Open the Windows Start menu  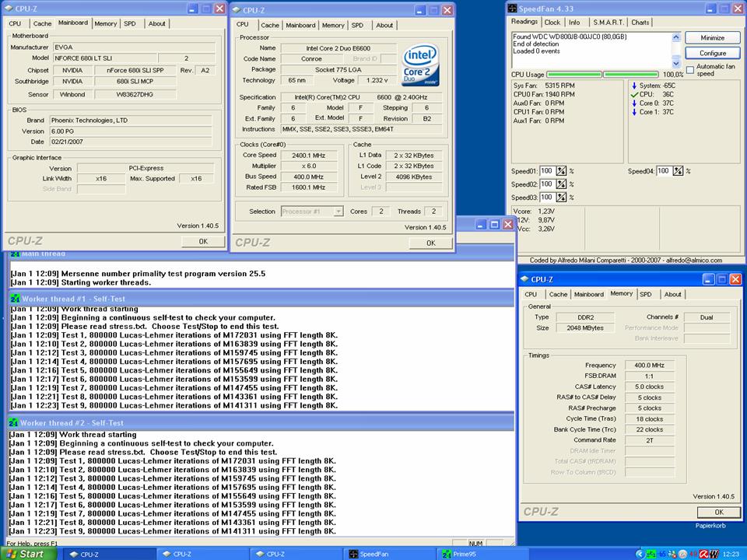click(28, 554)
